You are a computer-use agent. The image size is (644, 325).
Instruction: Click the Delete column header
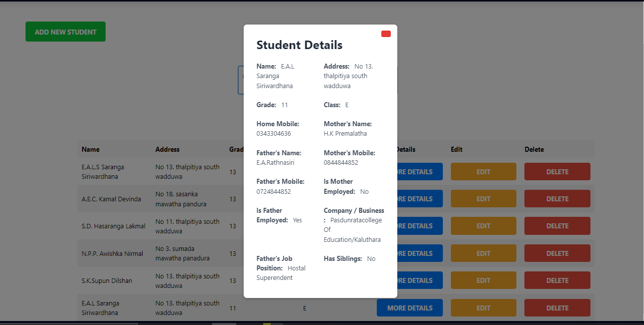(x=534, y=149)
